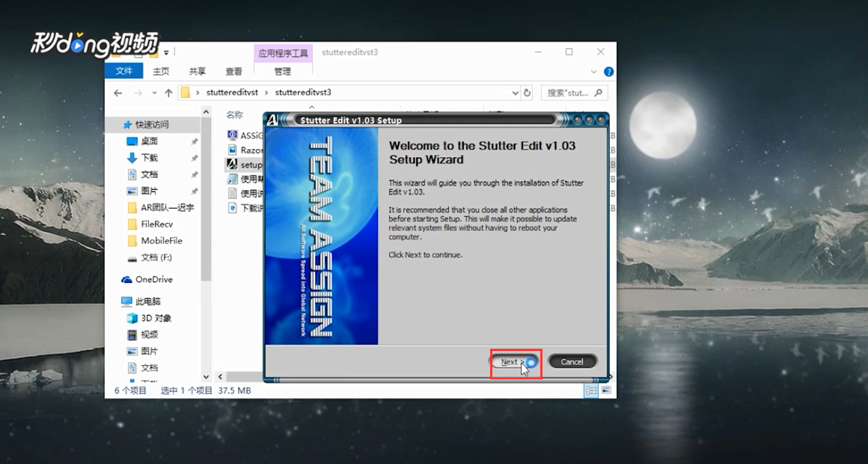Click the 此电脑 monitor icon
The image size is (868, 464).
[126, 302]
